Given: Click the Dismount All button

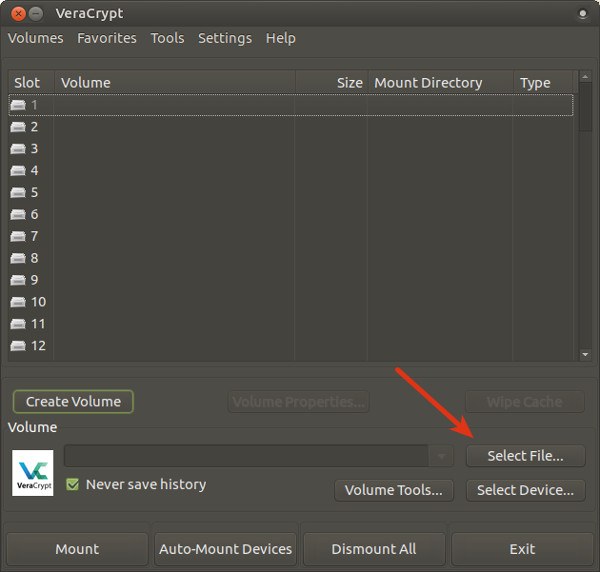Looking at the screenshot, I should point(374,549).
